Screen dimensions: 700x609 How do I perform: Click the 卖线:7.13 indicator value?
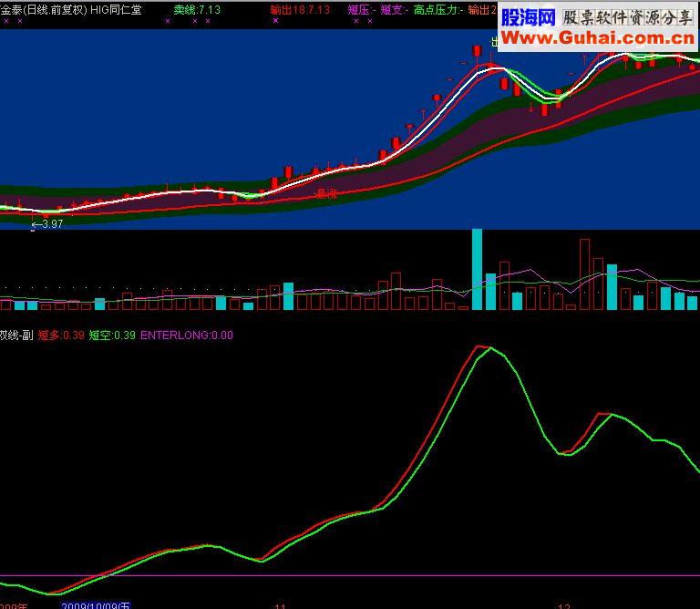point(197,9)
